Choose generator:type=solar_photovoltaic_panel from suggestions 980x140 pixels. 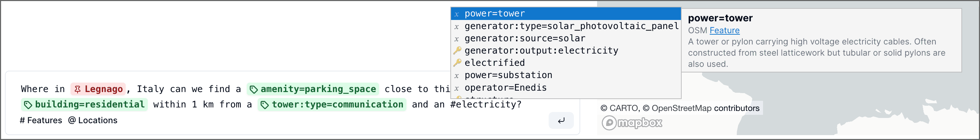[x=571, y=26]
